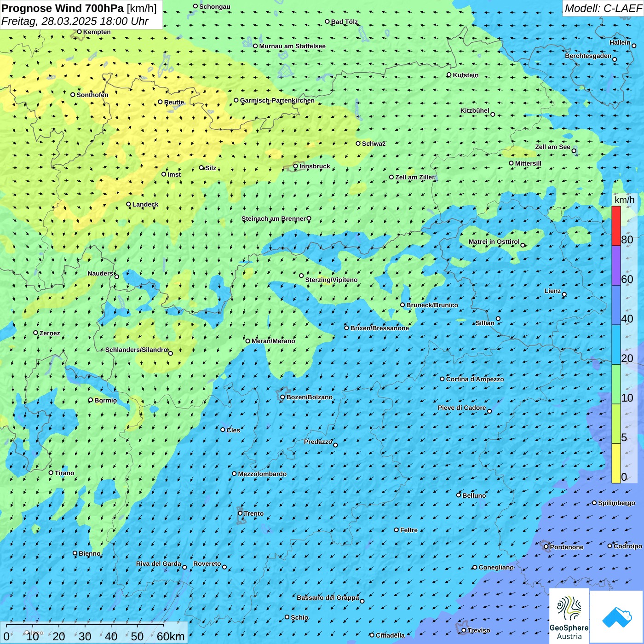Click the Matrei in Osttirol label
This screenshot has height=644, width=644.
pos(494,241)
